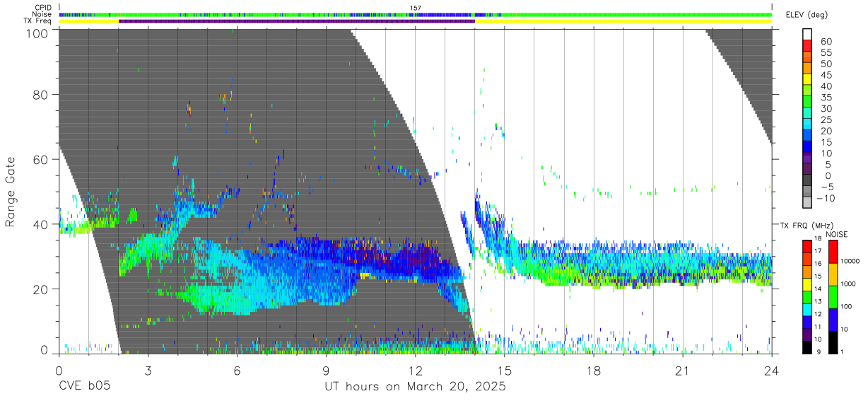Pick the blue segment of the NOISE colorbar
Screen dimensions: 868x401
tap(833, 320)
